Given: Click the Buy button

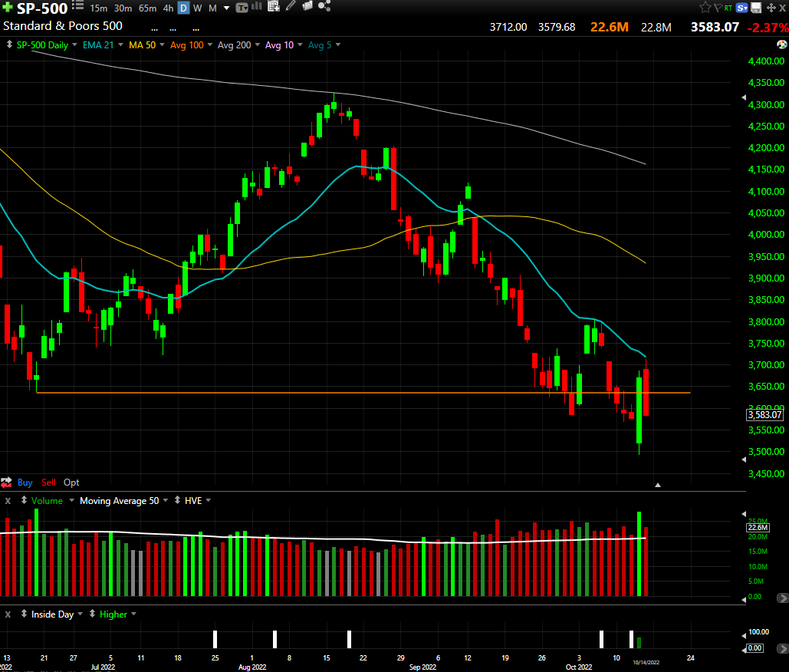Looking at the screenshot, I should tap(25, 483).
